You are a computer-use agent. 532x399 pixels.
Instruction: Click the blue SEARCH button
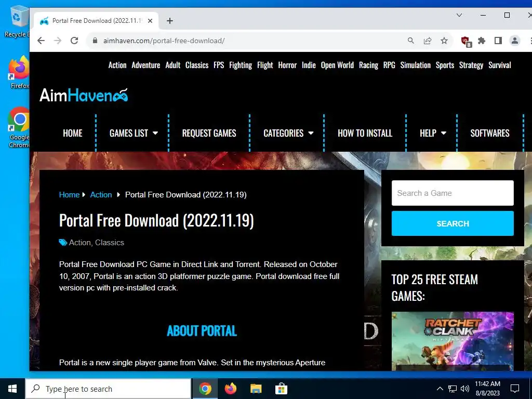[x=453, y=223]
